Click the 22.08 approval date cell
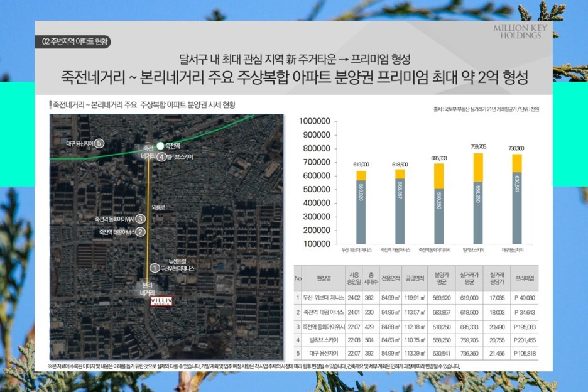This screenshot has height=392, width=588. coord(354,340)
